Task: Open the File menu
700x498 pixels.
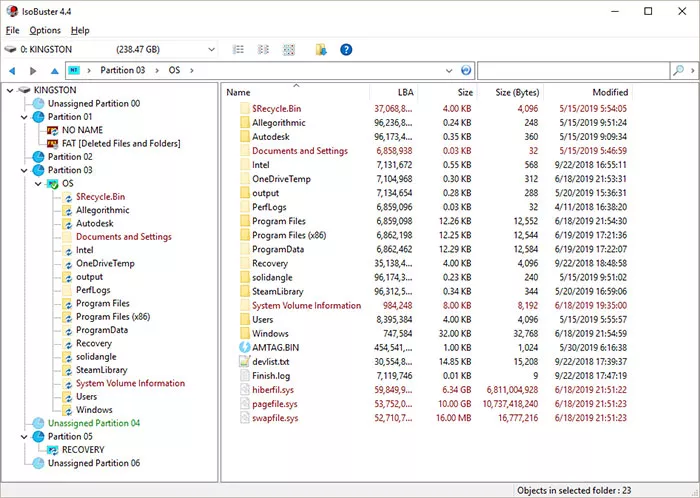Action: pos(12,30)
